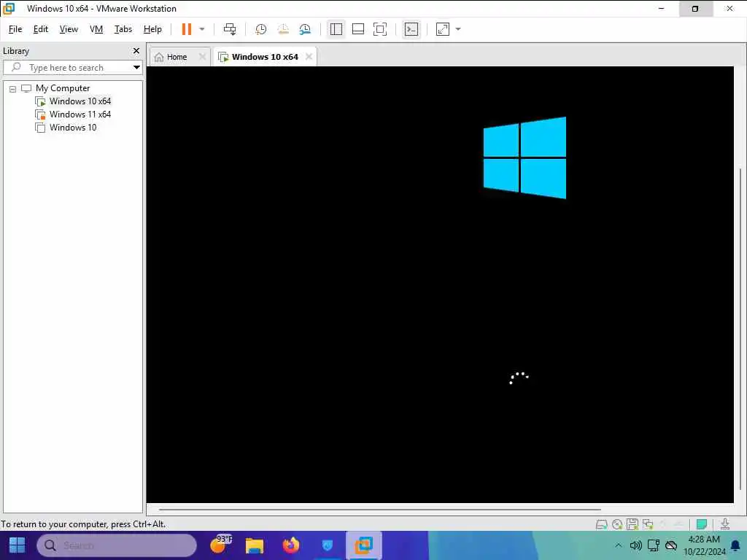Open the Windows Start menu
The height and width of the screenshot is (560, 747).
18,545
